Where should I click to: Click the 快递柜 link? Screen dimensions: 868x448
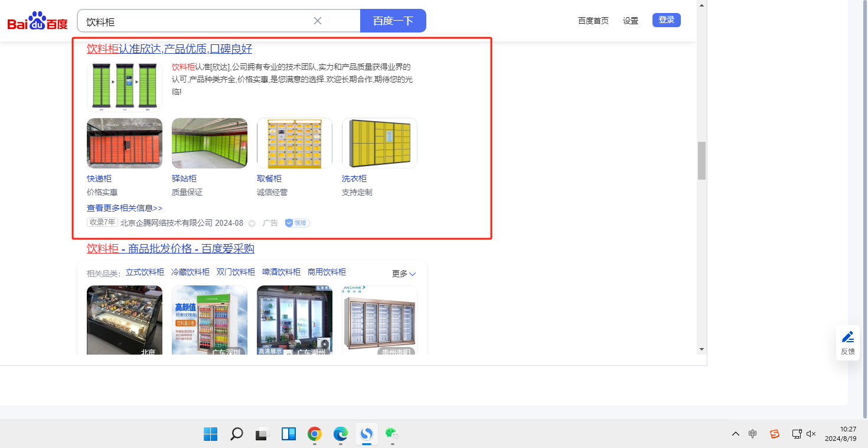99,178
